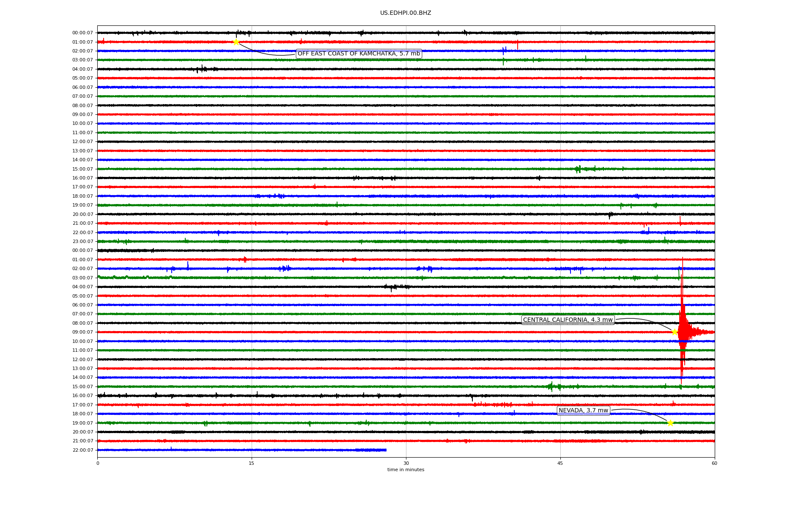The height and width of the screenshot is (508, 812).
Task: Click the end of the final blue trace
Action: pyautogui.click(x=385, y=450)
